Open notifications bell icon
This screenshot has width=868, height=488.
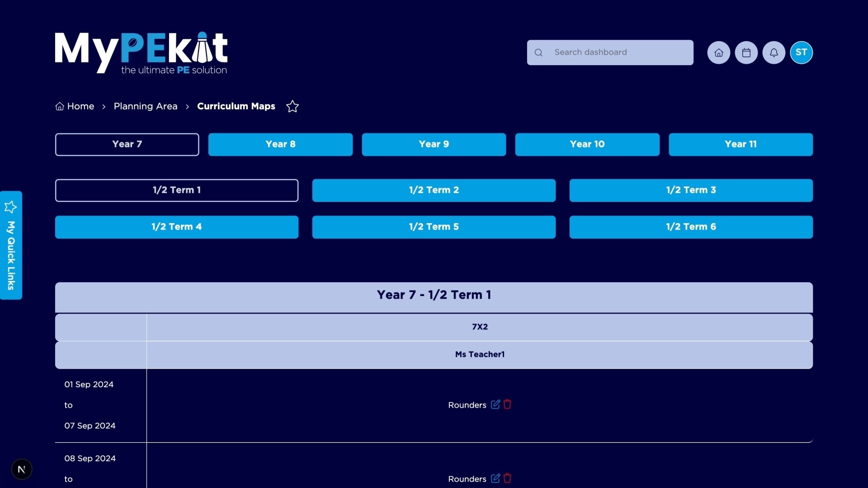click(x=774, y=53)
